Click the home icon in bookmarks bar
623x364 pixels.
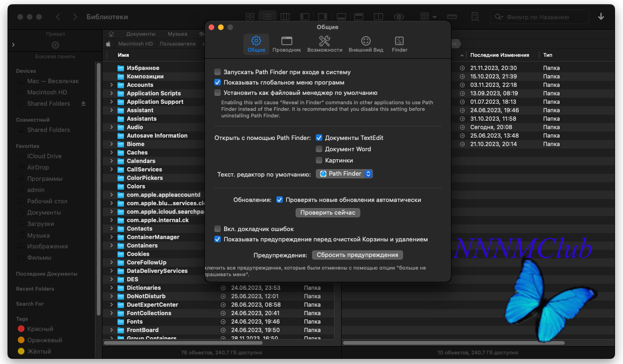(111, 34)
